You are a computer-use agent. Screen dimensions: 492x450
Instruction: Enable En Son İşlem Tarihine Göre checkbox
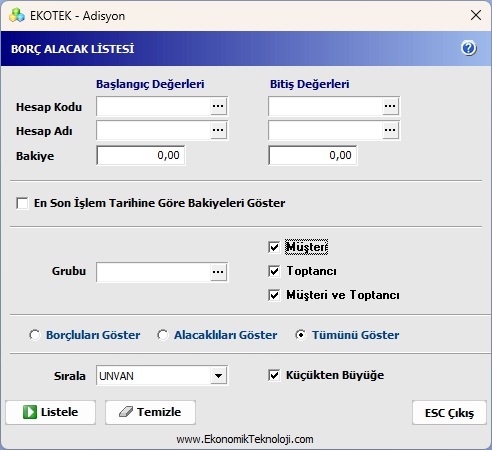[22, 203]
